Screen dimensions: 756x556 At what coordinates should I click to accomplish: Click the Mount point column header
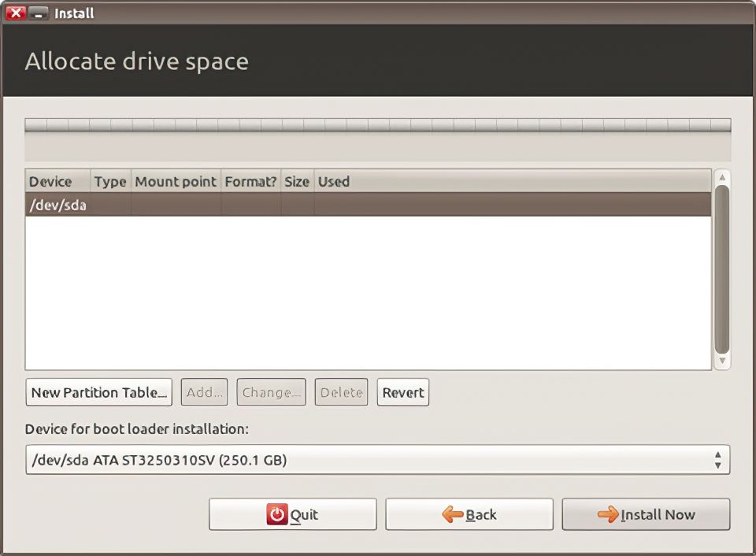(x=175, y=181)
